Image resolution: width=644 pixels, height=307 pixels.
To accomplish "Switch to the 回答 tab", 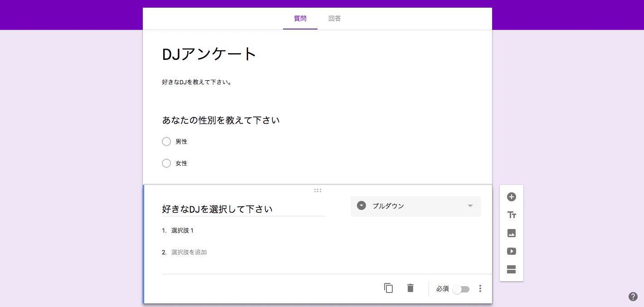I will [x=335, y=19].
